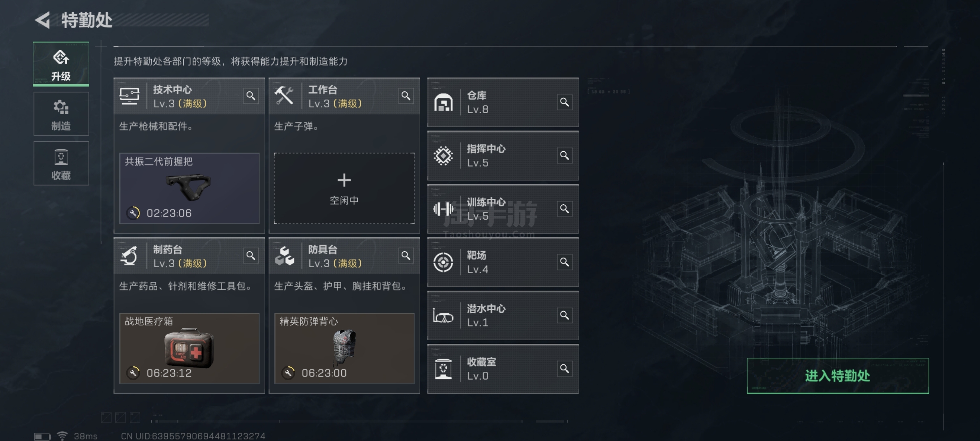Tap the magnifier icon on 靶场
The height and width of the screenshot is (441, 980).
[x=564, y=262]
